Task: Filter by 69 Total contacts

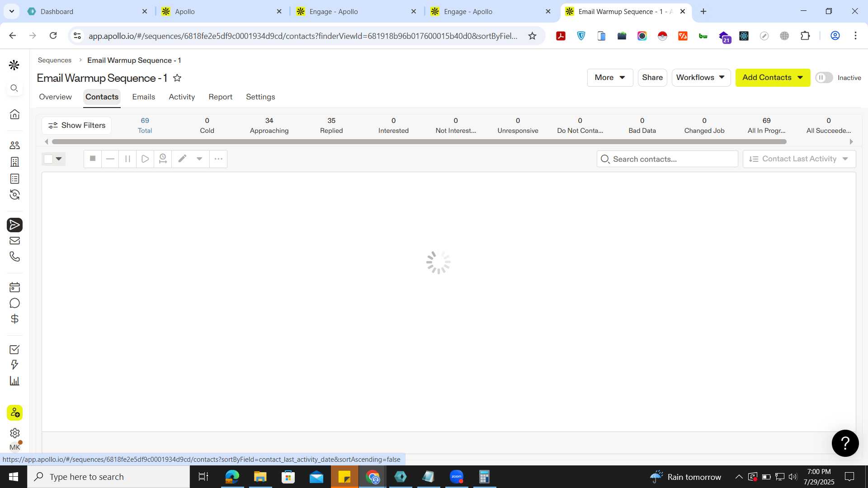Action: point(145,126)
